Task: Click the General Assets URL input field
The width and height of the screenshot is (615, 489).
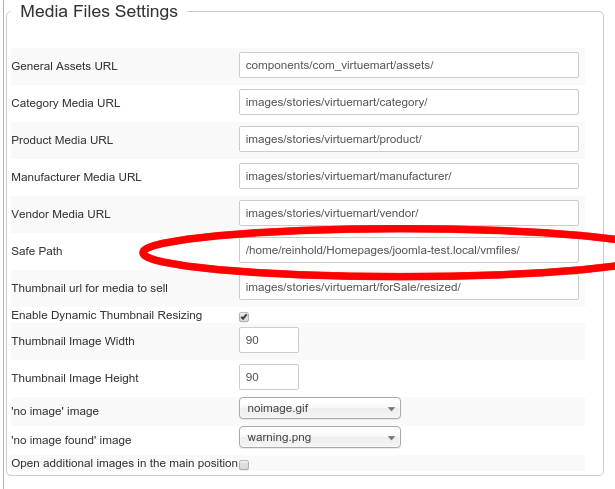Action: point(409,65)
